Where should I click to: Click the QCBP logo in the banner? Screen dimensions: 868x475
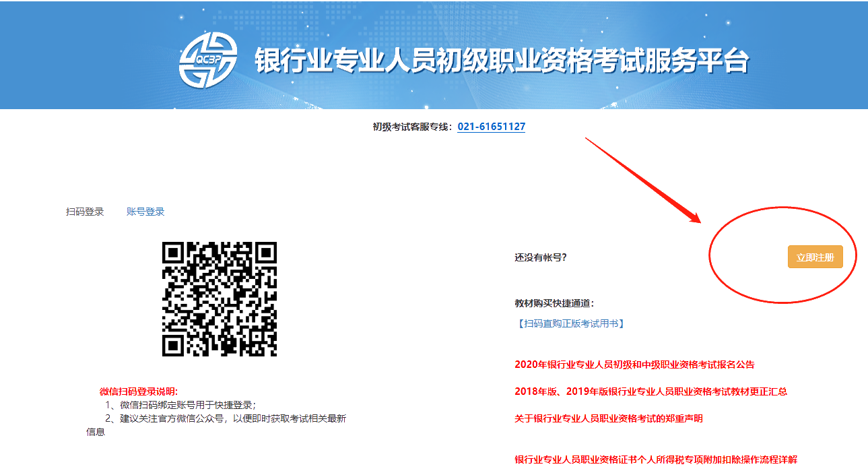(208, 59)
